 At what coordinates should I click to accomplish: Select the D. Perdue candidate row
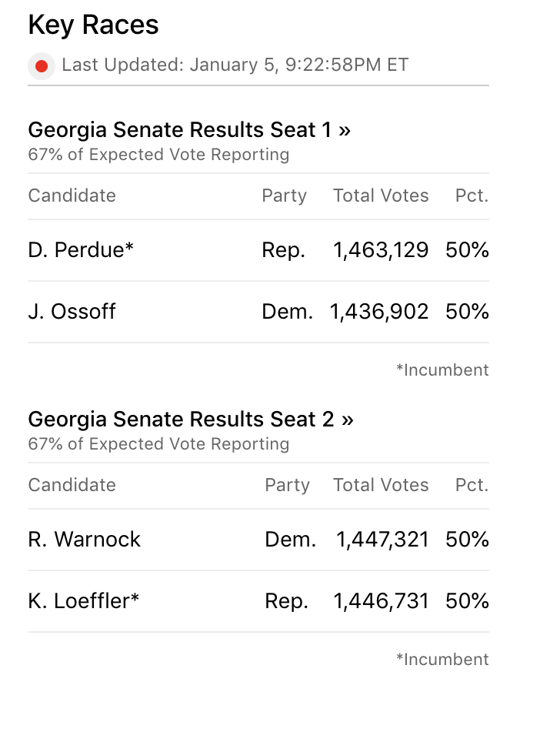81,250
